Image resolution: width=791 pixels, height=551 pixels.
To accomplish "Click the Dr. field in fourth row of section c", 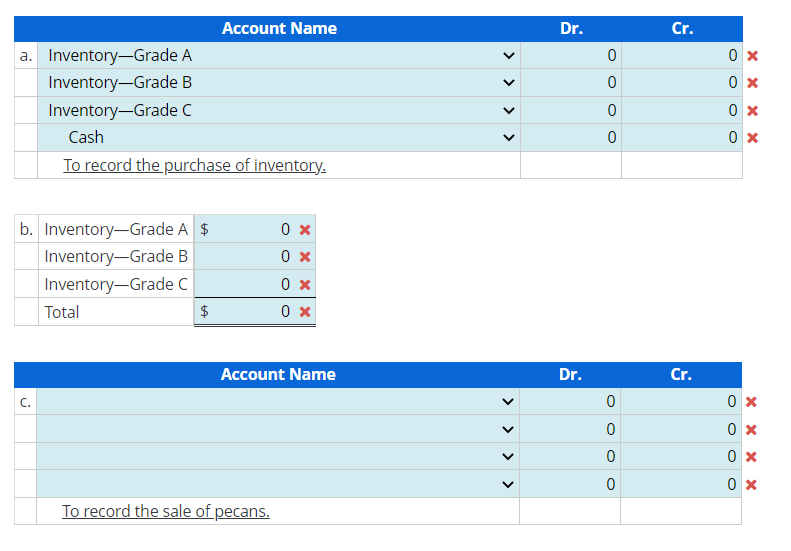I will pyautogui.click(x=570, y=484).
